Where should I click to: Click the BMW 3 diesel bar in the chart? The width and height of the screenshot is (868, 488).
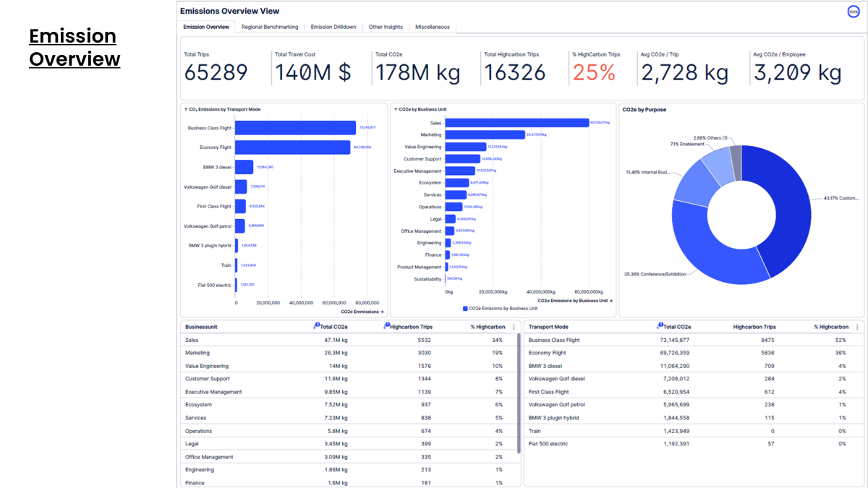(x=244, y=167)
